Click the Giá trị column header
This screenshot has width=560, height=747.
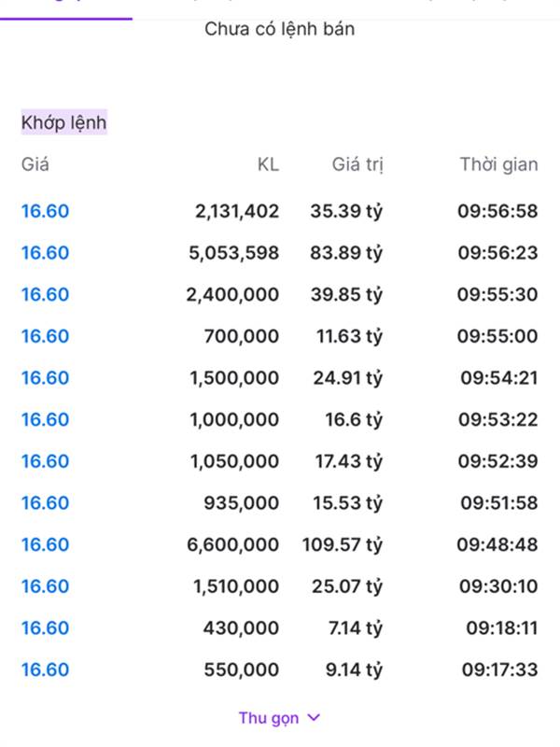(x=357, y=164)
